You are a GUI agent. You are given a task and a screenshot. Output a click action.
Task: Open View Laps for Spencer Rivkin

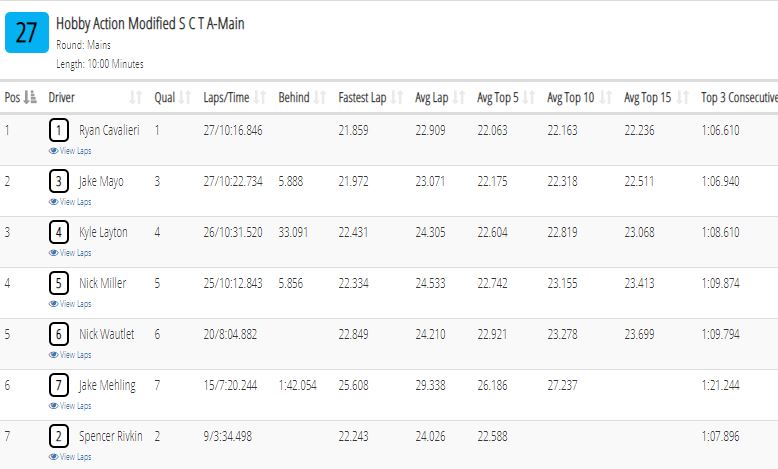[x=70, y=457]
